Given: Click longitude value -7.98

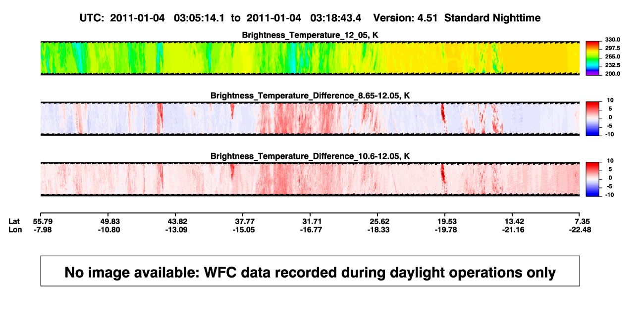Looking at the screenshot, I should (42, 230).
